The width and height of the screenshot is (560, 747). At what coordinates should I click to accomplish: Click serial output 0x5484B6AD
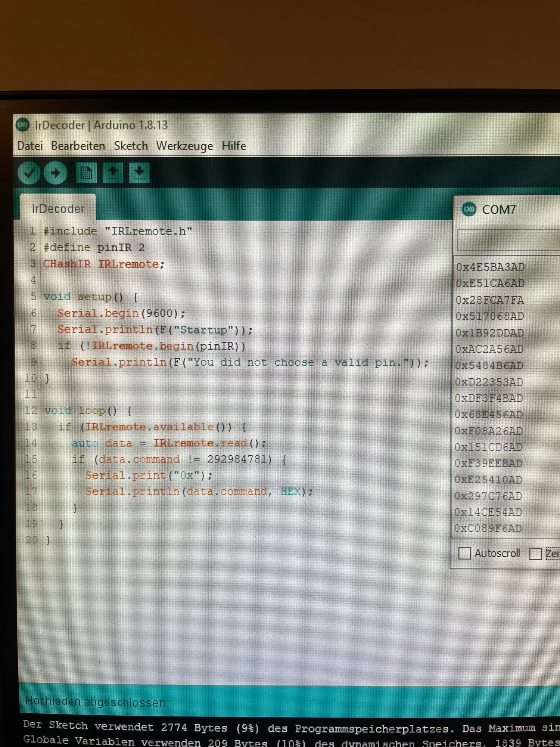489,366
